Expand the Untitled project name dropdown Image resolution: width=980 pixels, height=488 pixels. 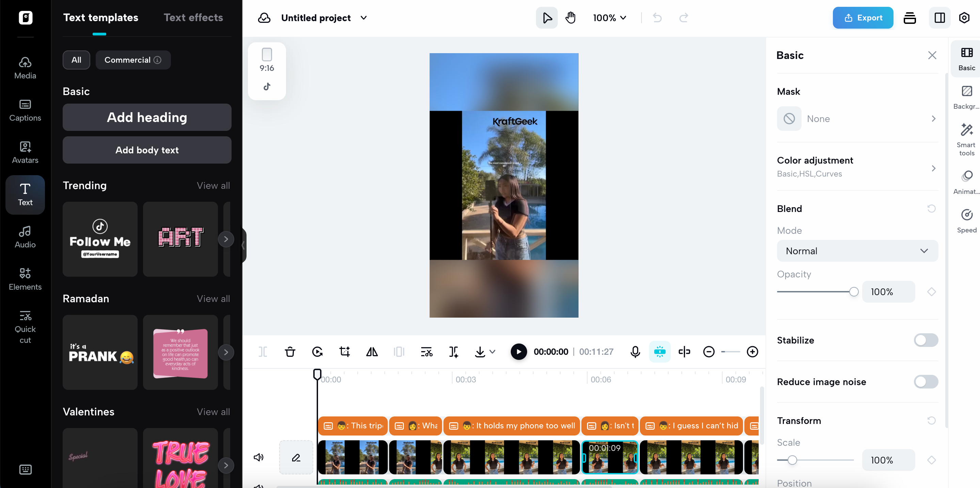(363, 17)
